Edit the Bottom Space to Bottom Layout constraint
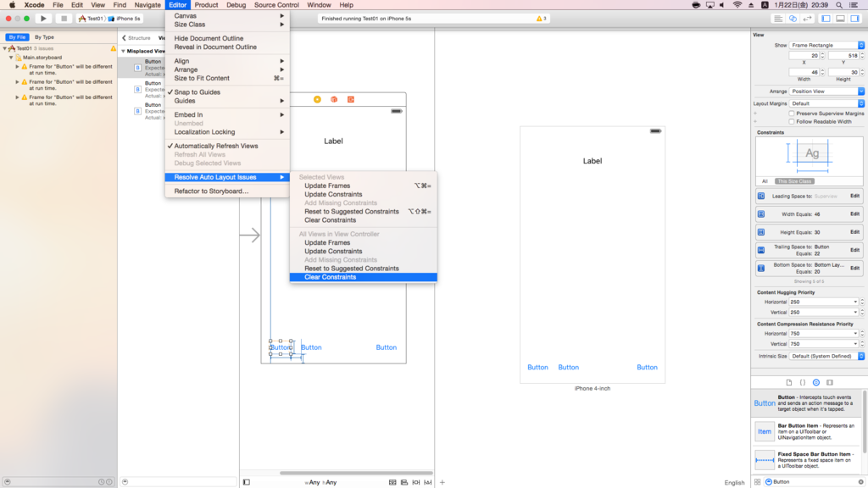The image size is (868, 488). pos(854,269)
